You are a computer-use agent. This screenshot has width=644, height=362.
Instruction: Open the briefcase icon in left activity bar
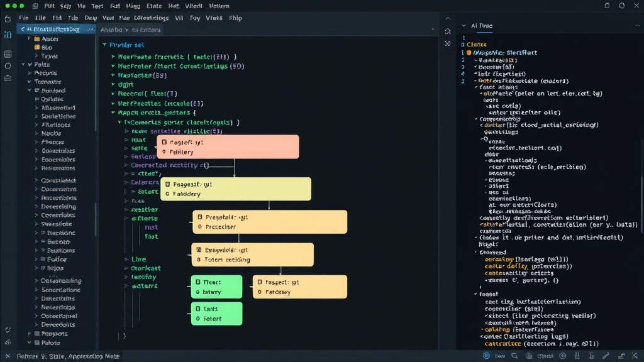(8, 78)
